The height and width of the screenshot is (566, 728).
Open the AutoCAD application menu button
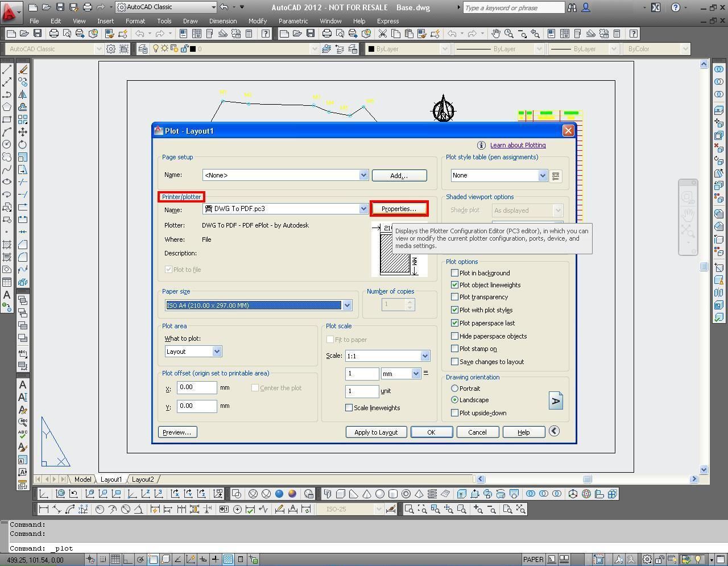pyautogui.click(x=11, y=11)
